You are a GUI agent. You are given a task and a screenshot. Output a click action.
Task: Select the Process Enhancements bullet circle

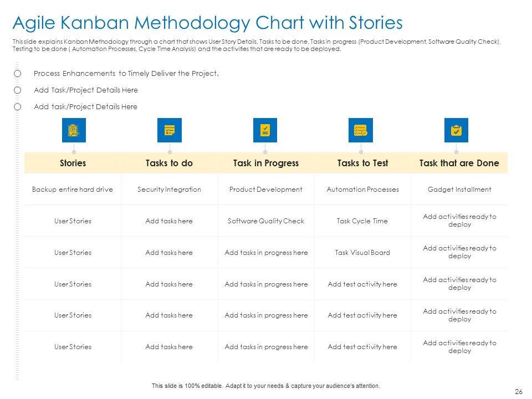click(18, 74)
